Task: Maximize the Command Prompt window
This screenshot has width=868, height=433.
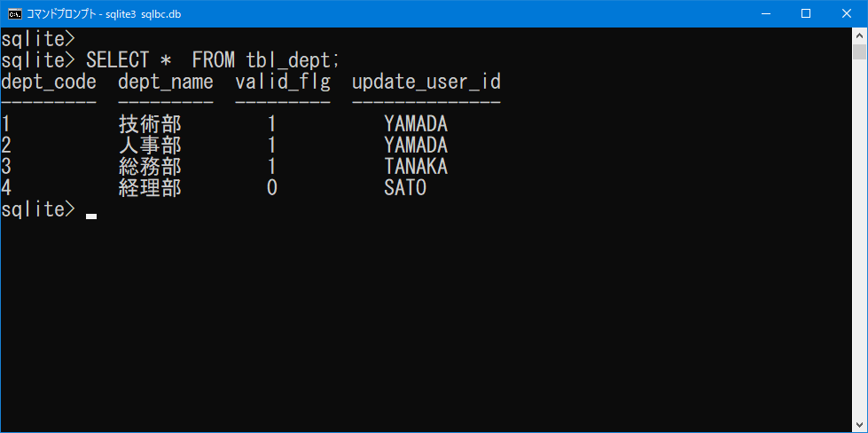Action: coord(806,14)
